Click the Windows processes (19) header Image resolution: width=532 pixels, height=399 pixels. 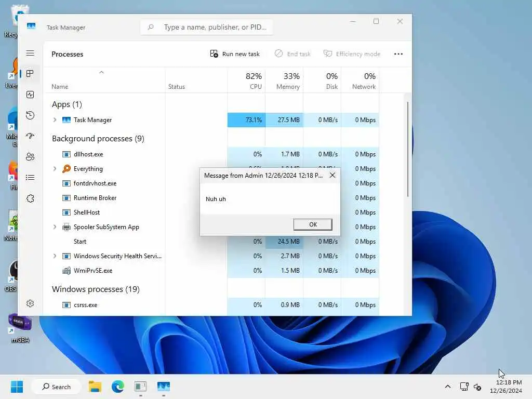[96, 289]
